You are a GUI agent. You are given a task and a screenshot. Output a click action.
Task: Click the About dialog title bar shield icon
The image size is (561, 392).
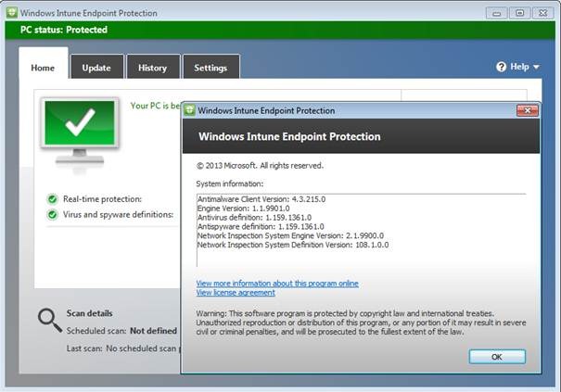[189, 110]
